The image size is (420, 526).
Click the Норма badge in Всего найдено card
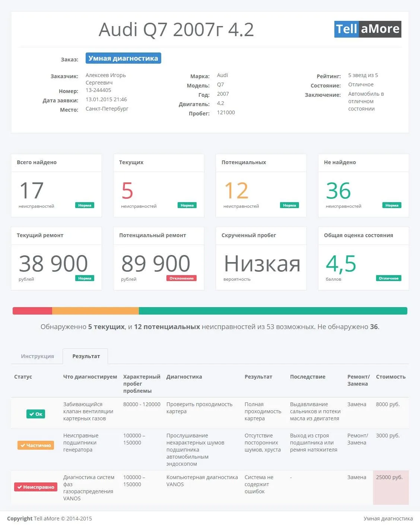coord(85,205)
